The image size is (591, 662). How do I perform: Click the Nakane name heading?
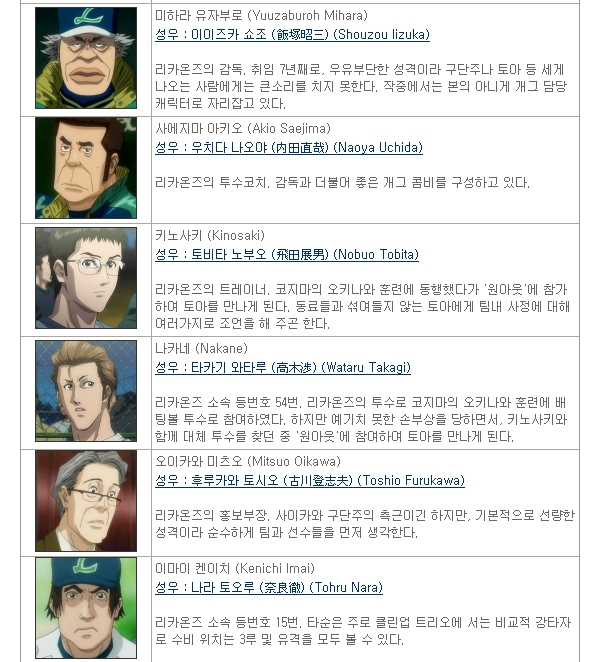pyautogui.click(x=201, y=348)
